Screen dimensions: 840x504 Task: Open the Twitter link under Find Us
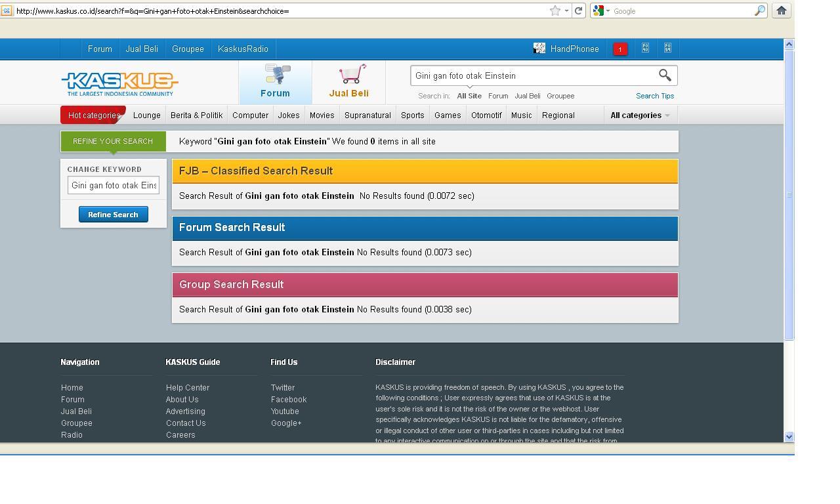(x=283, y=388)
